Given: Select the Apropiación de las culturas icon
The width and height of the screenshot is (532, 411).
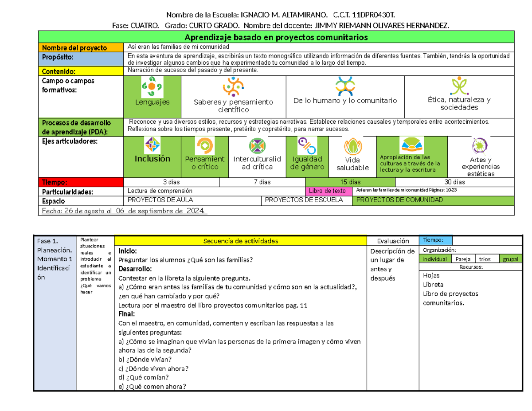Looking at the screenshot, I should click(x=412, y=145).
